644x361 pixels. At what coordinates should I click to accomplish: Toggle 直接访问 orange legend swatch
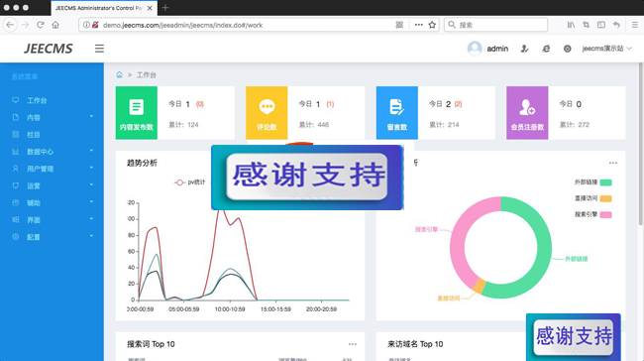[x=605, y=198]
